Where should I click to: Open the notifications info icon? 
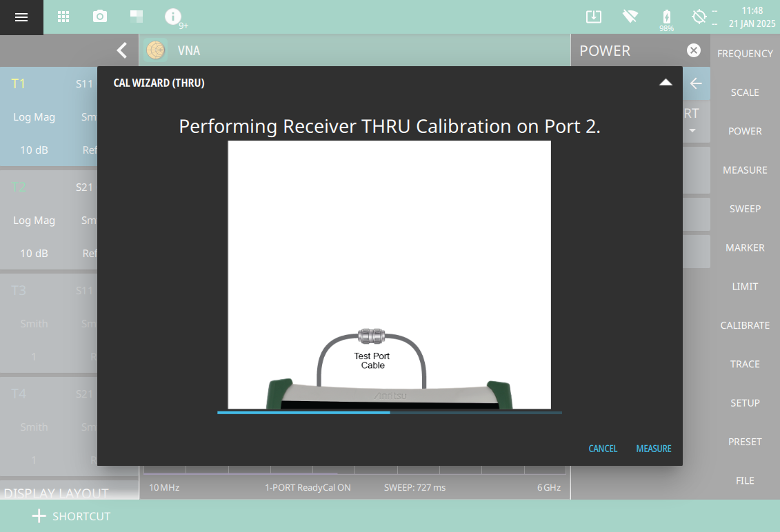[173, 17]
